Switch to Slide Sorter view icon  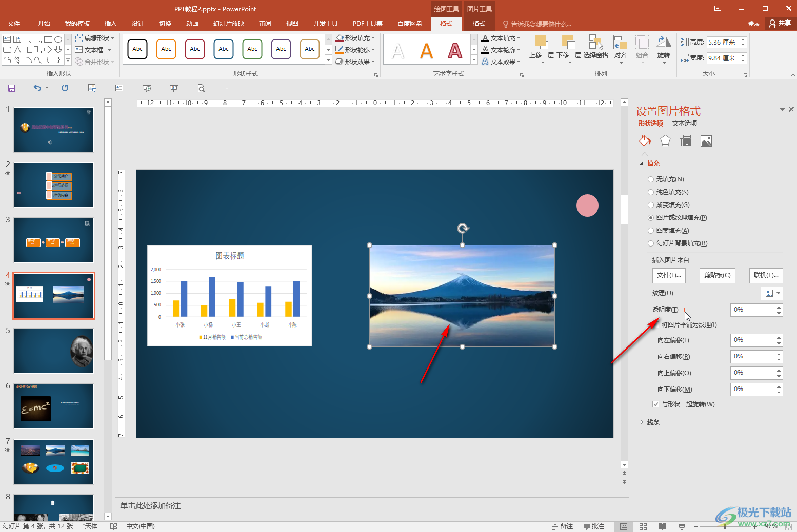pyautogui.click(x=643, y=526)
